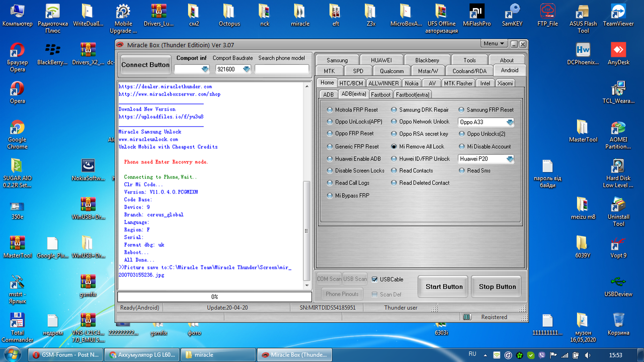The image size is (644, 362).
Task: Open SUGAR AIO desktop icon
Action: pyautogui.click(x=17, y=173)
